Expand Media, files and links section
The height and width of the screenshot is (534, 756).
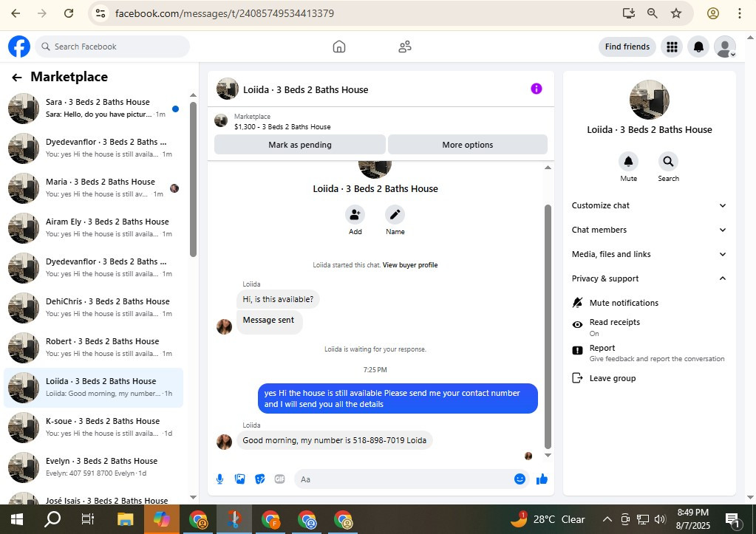[x=649, y=254]
